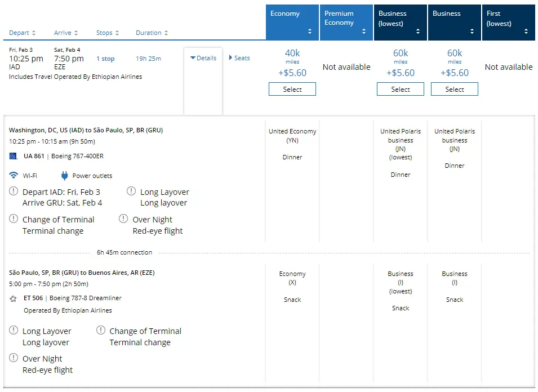This screenshot has height=392, width=538.
Task: Click the second flight's Change of Terminal alert icon
Action: [x=101, y=331]
